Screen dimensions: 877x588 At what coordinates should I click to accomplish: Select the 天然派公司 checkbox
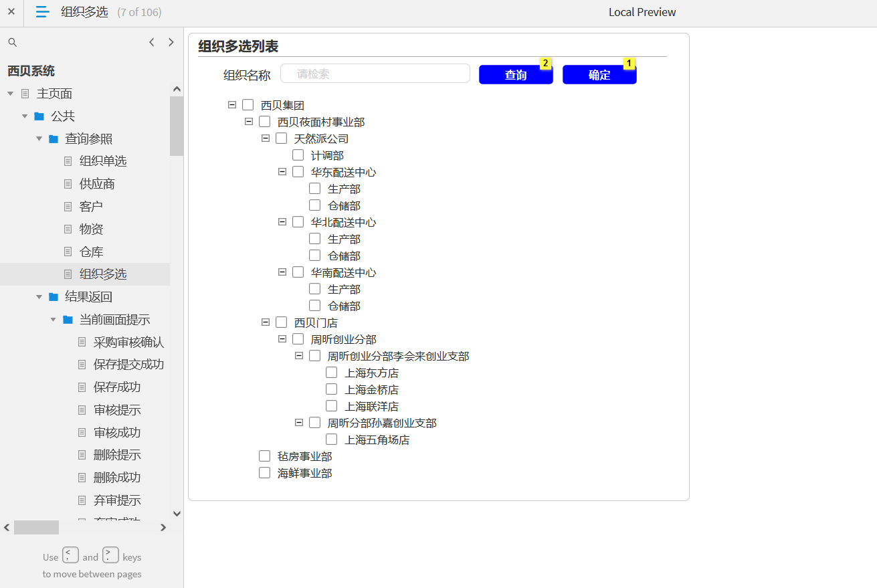[x=282, y=138]
